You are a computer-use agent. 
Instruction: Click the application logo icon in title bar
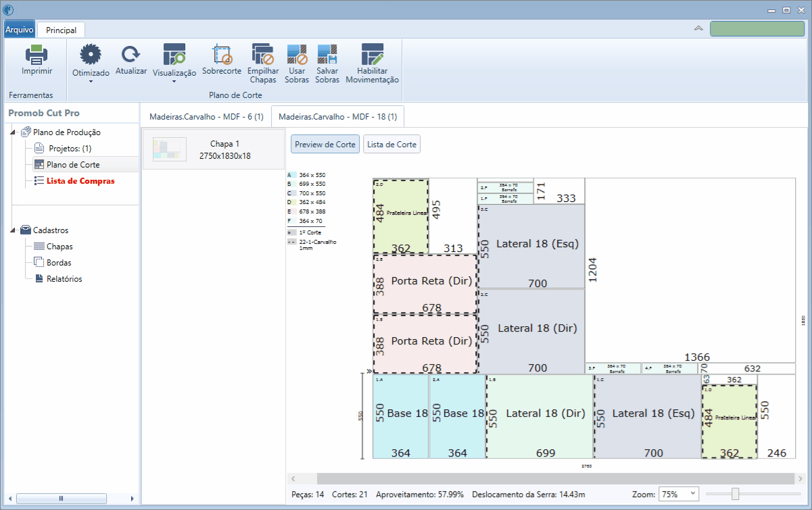point(8,9)
